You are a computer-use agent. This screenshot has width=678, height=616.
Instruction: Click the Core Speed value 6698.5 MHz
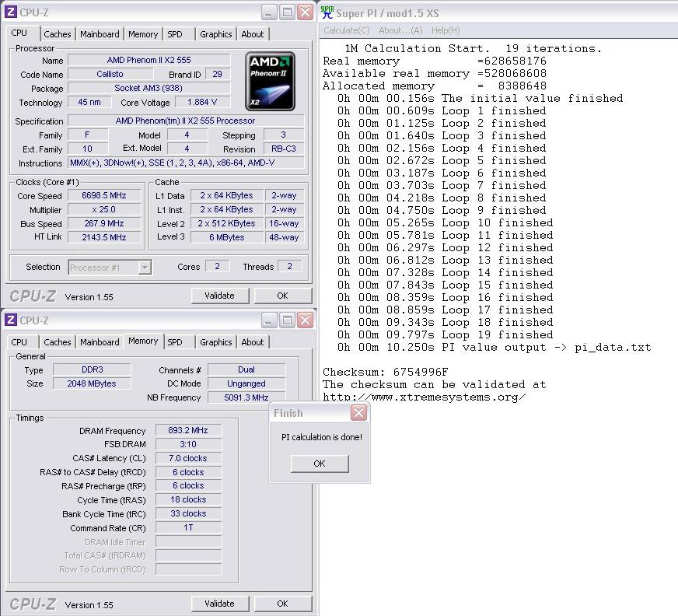[104, 195]
